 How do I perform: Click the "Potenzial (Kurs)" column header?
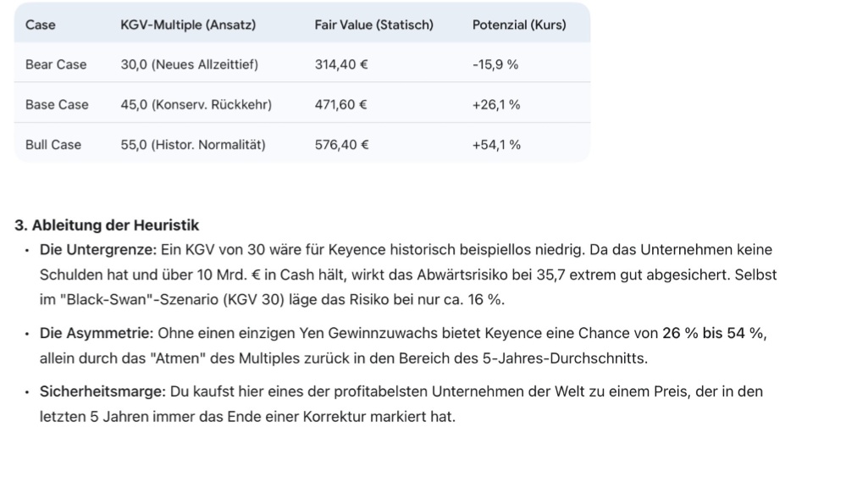tap(519, 25)
